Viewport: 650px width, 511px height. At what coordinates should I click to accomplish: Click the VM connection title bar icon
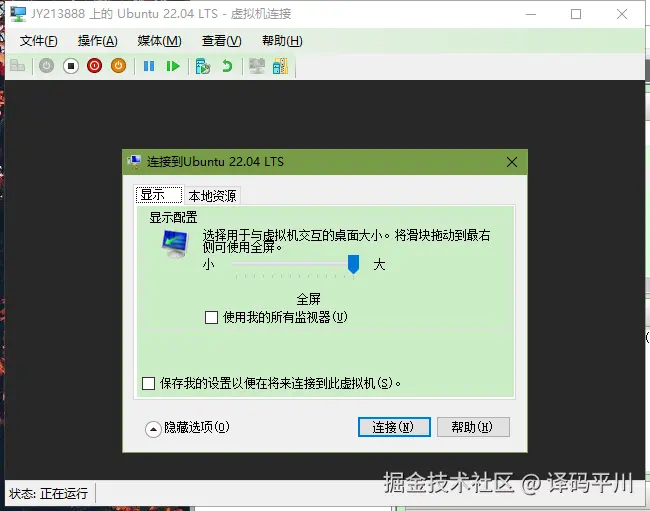pyautogui.click(x=18, y=14)
